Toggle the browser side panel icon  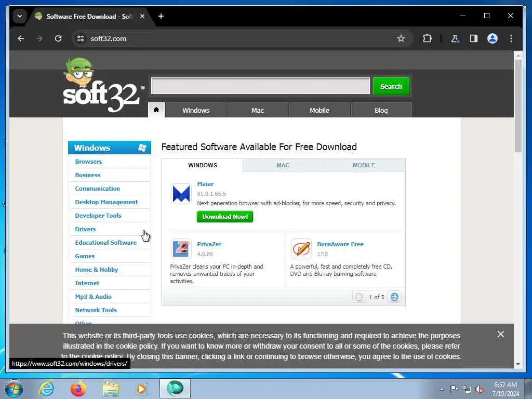pos(474,38)
